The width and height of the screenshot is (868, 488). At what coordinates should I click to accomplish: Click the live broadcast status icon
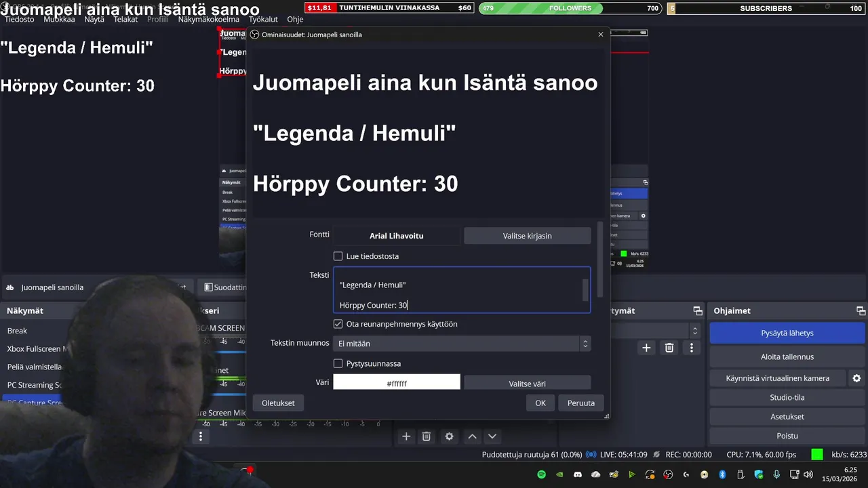[x=591, y=455]
